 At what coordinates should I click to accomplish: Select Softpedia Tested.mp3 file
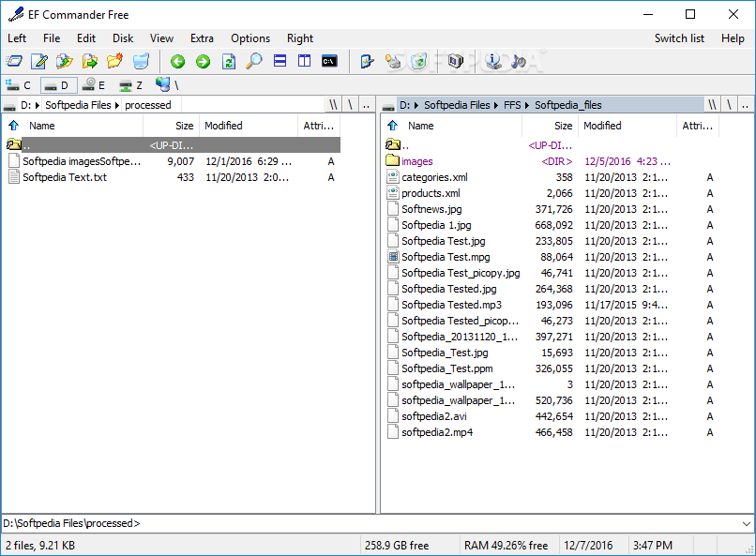click(x=451, y=305)
